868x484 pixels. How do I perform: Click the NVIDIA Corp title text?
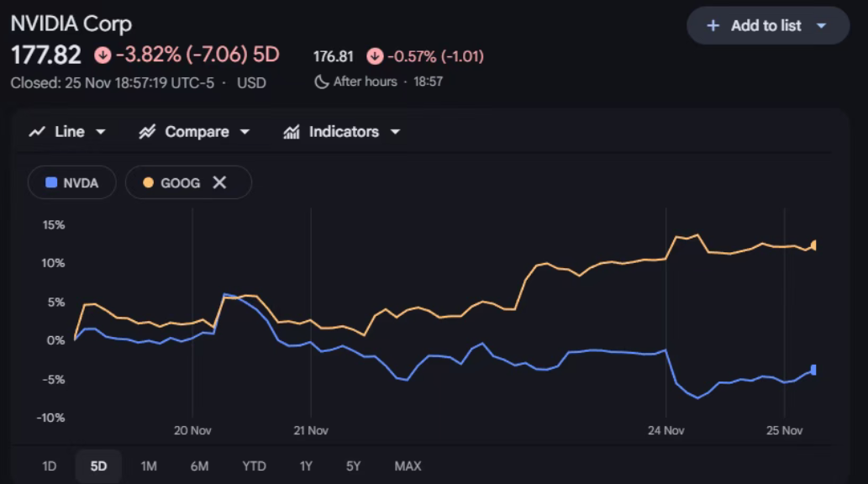[x=71, y=24]
